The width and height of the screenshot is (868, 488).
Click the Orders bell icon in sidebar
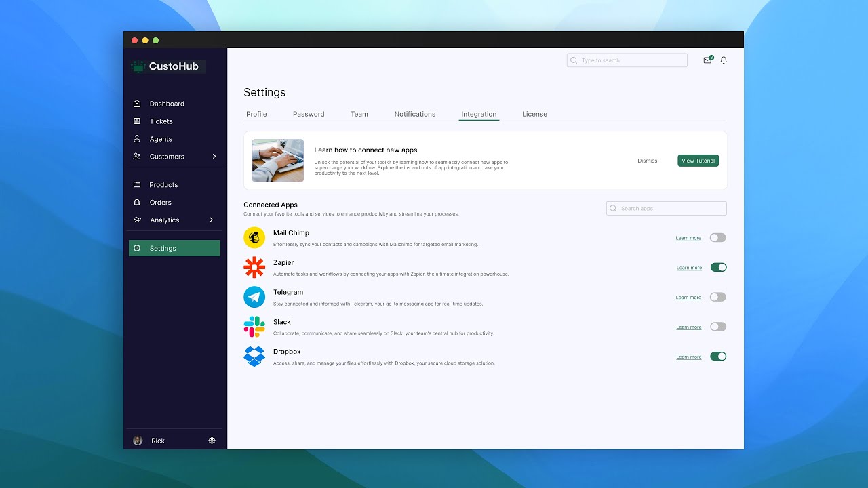pos(137,202)
